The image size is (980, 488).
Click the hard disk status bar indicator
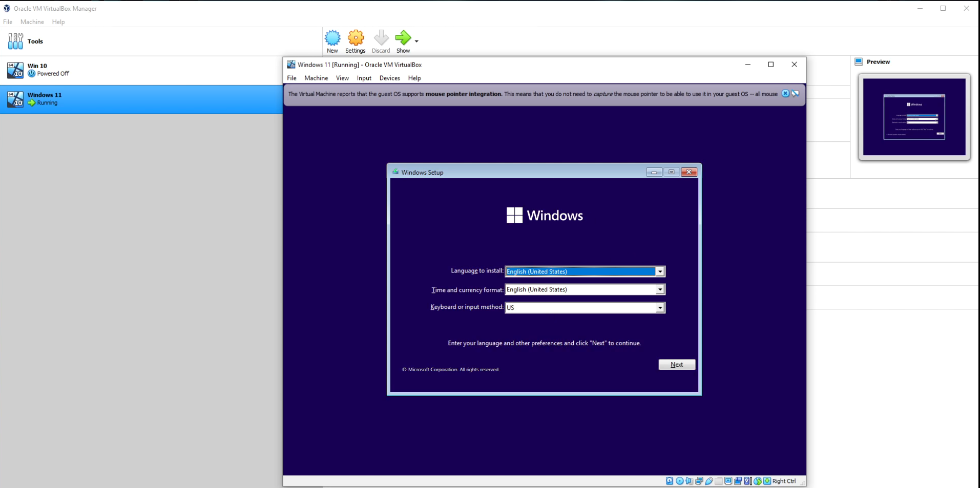coord(670,481)
